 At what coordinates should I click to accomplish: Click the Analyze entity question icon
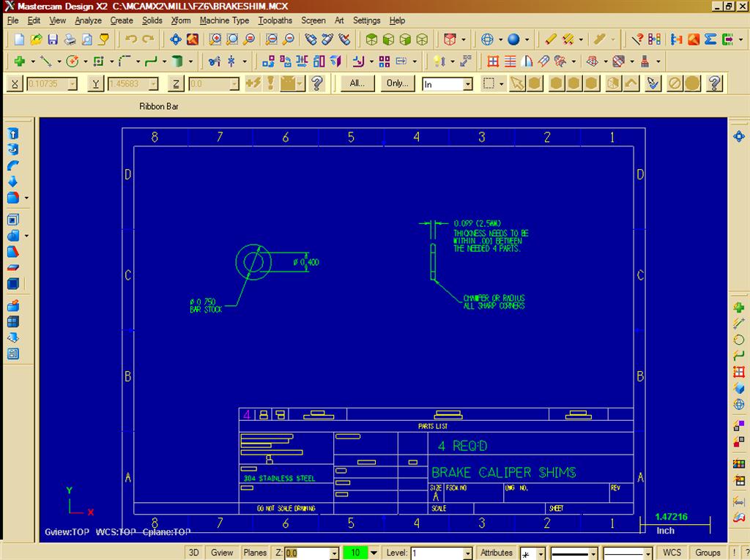pos(637,40)
